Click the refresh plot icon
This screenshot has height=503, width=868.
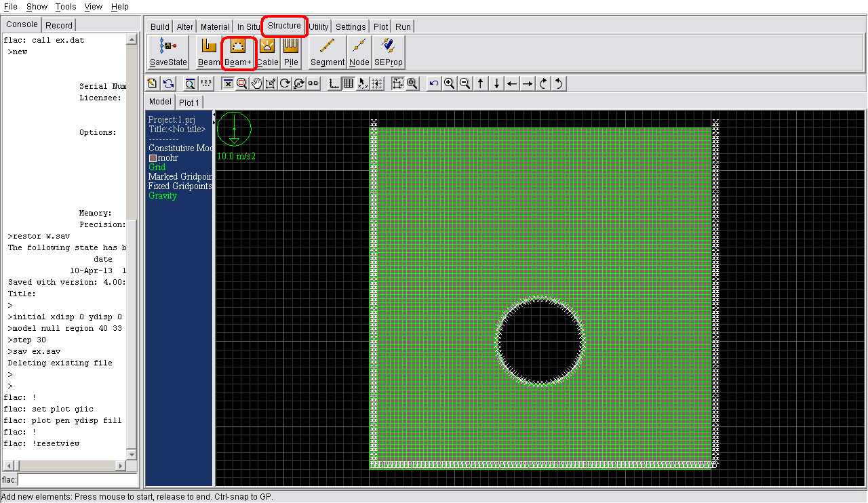coord(168,83)
